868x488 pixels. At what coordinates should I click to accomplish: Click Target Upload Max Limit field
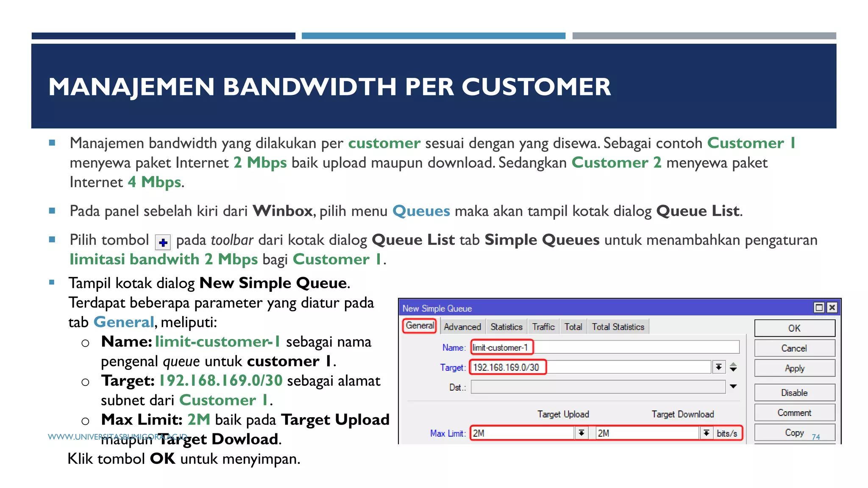coord(523,433)
